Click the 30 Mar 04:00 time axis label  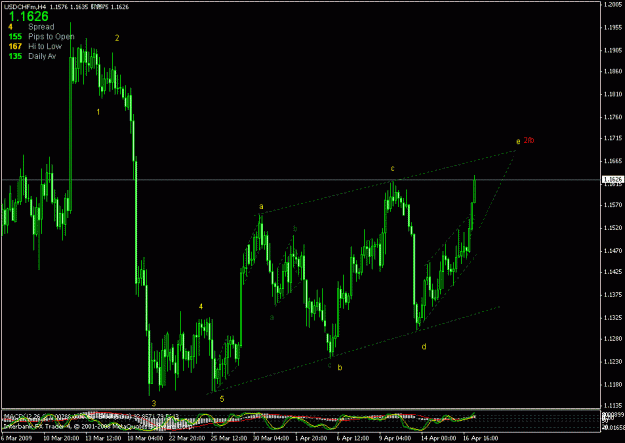(270, 438)
